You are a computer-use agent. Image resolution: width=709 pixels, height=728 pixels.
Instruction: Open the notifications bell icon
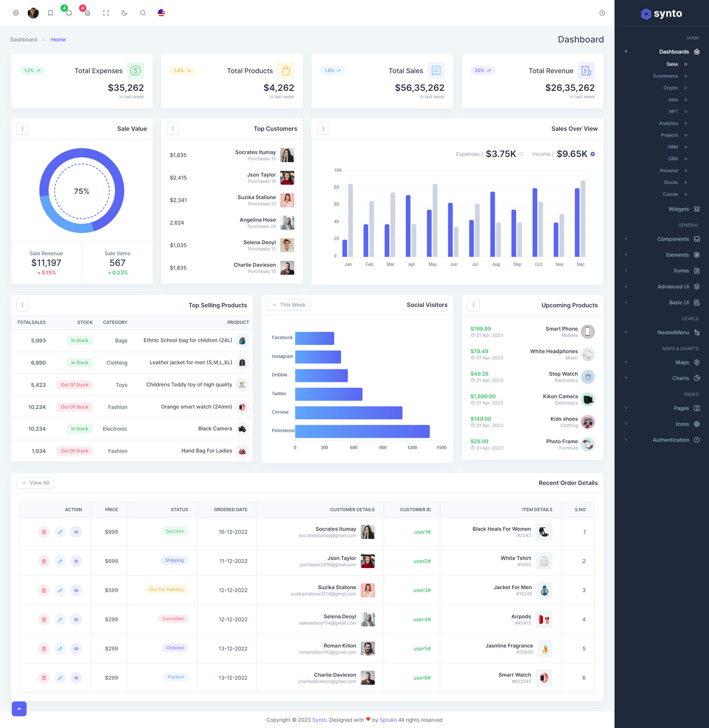(69, 13)
